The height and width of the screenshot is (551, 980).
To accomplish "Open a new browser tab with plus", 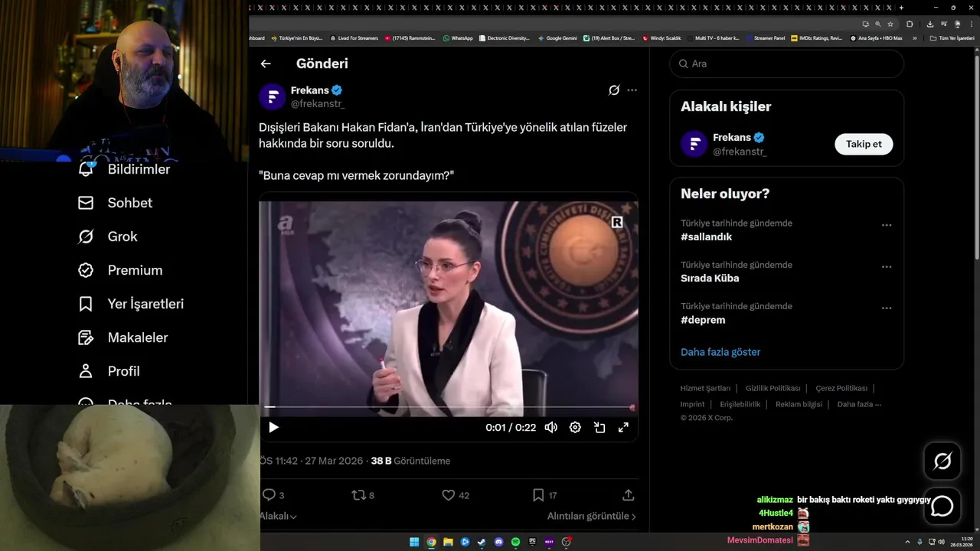I will [x=901, y=7].
